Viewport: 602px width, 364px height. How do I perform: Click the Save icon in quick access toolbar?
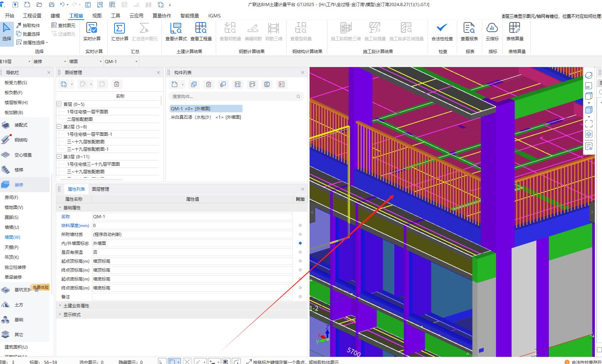(x=52, y=5)
